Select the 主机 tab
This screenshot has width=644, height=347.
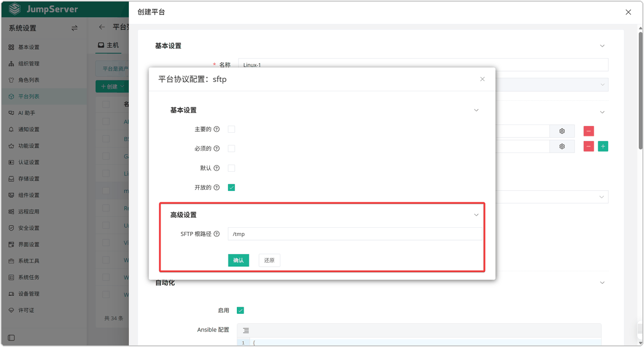pyautogui.click(x=109, y=45)
